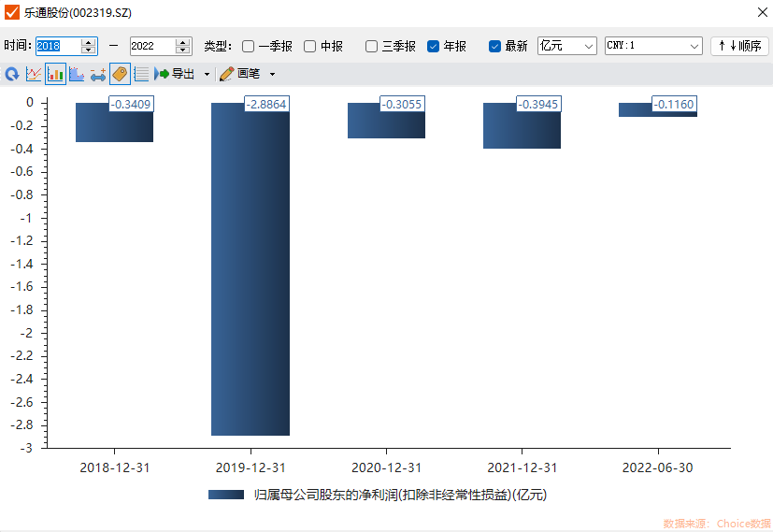This screenshot has height=532, width=773.
Task: Switch to area chart view
Action: (77, 74)
